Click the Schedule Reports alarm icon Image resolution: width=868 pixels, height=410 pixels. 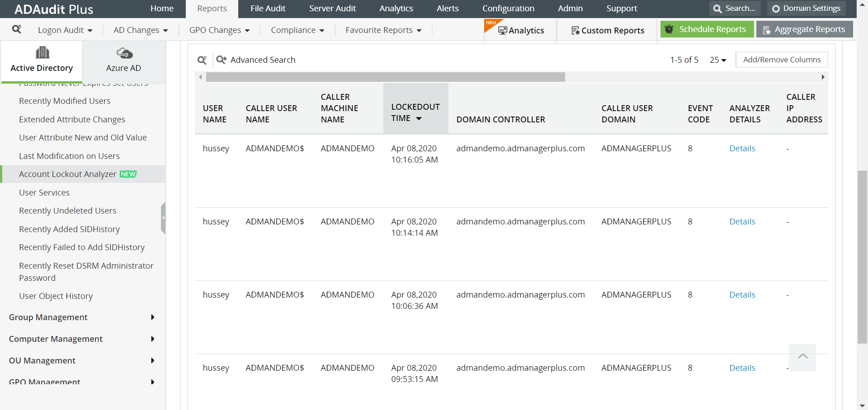point(669,29)
